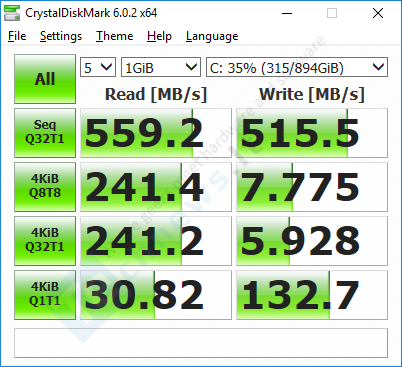Open the Language menu
The image size is (402, 367).
click(x=212, y=36)
